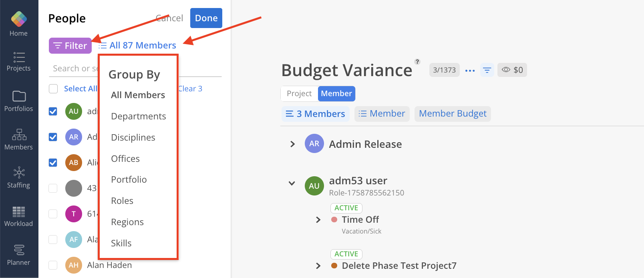Click the Budget Variance filter icon

[x=487, y=70]
